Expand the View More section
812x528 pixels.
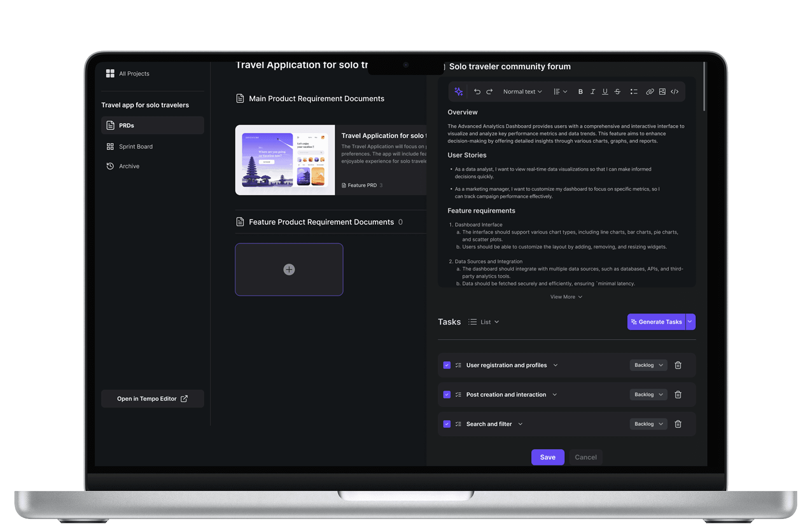pyautogui.click(x=566, y=297)
